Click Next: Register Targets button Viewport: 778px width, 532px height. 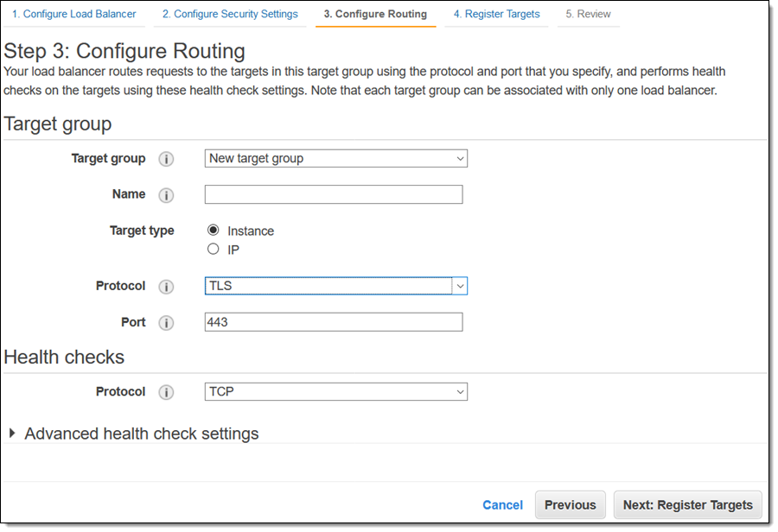[x=687, y=505]
